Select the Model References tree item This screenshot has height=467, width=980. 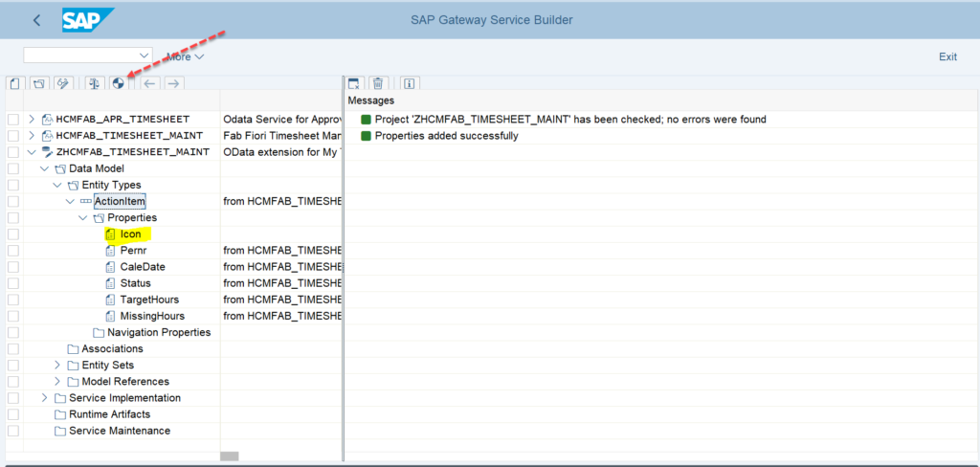pyautogui.click(x=125, y=382)
